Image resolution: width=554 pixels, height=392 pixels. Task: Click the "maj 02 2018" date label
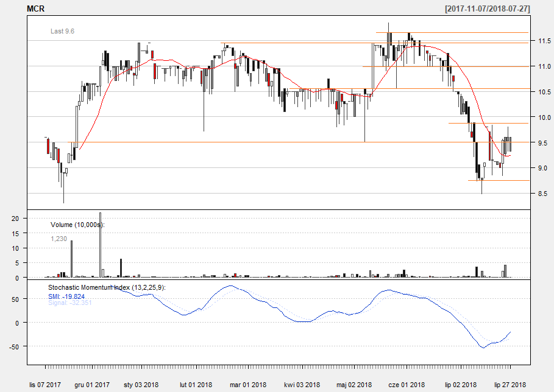point(354,385)
